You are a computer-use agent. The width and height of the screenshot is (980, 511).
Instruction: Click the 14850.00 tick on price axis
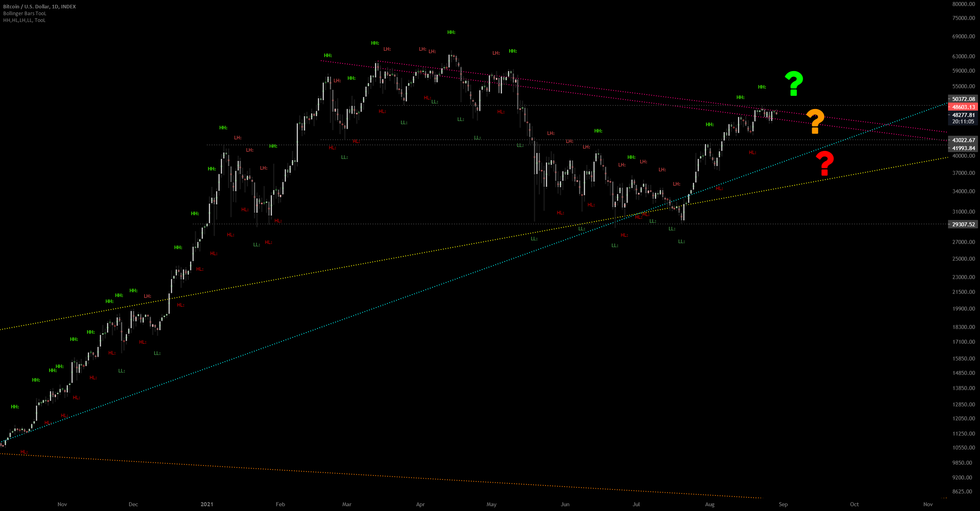coord(964,373)
